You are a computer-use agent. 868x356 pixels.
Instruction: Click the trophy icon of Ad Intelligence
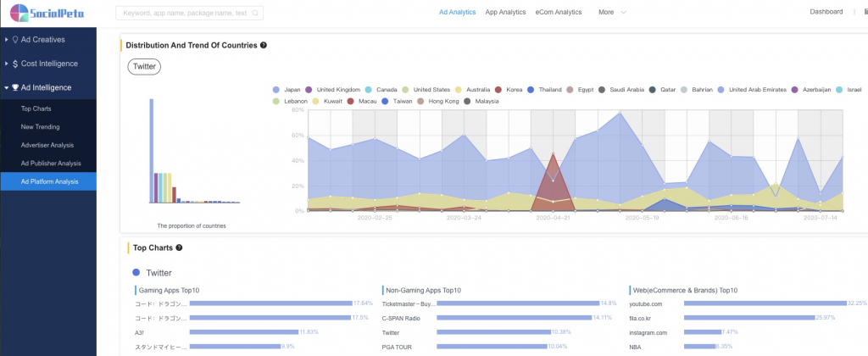point(15,87)
